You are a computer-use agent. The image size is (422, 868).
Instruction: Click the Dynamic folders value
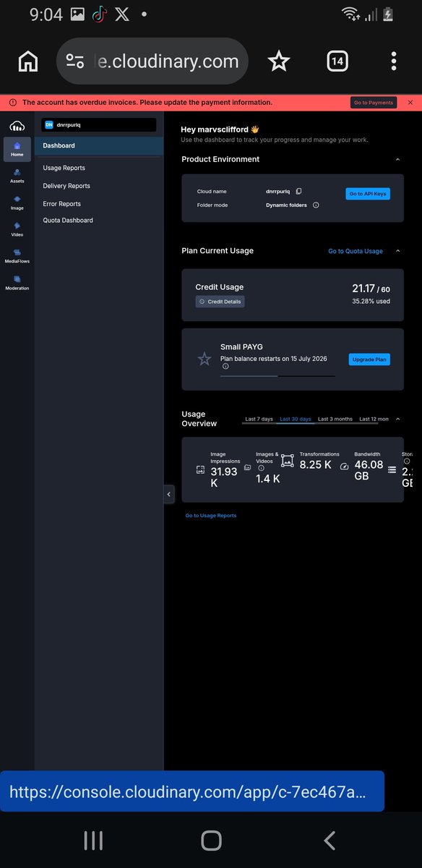click(286, 205)
